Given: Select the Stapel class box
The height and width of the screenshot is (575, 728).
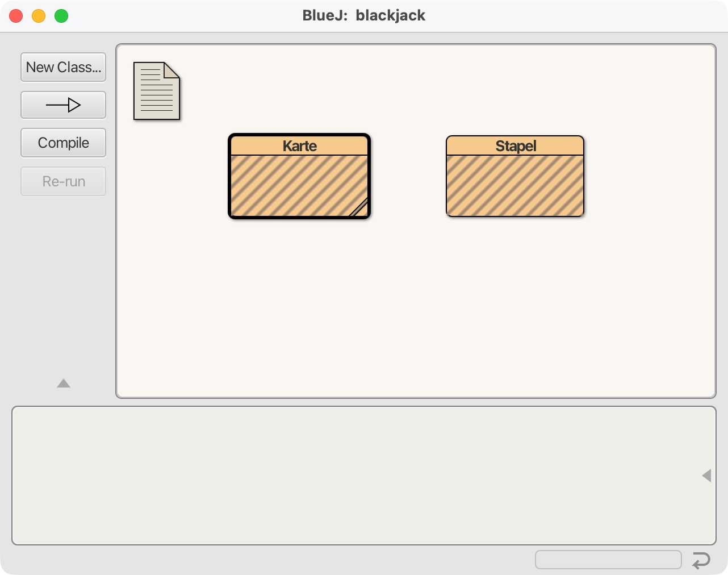Looking at the screenshot, I should click(x=514, y=185).
